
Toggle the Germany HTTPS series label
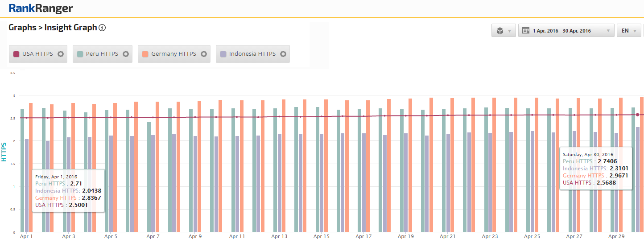(x=173, y=54)
